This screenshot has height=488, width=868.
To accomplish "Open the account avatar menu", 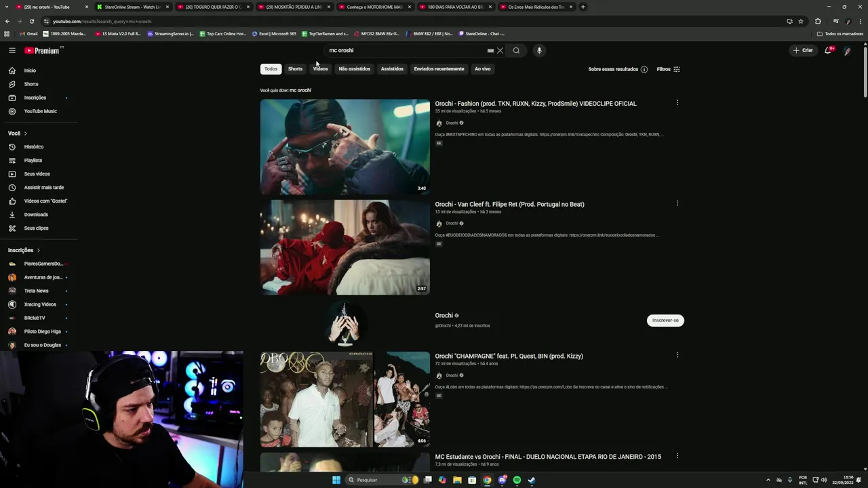I will [848, 50].
